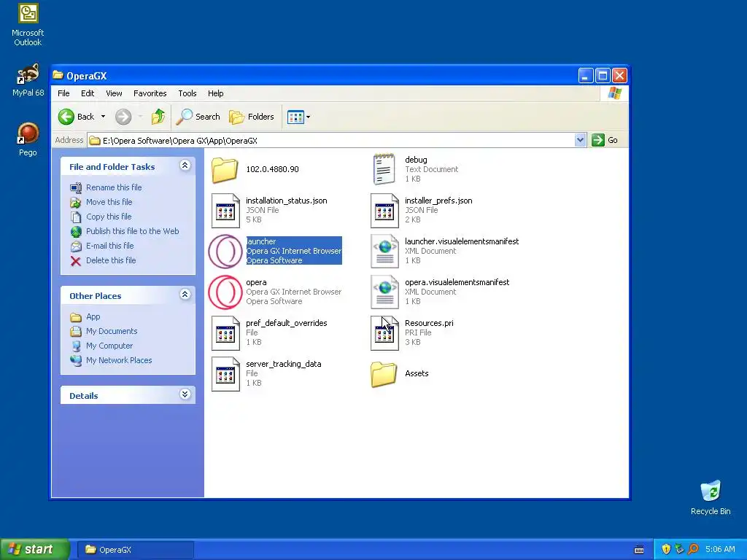747x560 pixels.
Task: Click the address bar folder icon
Action: point(95,141)
